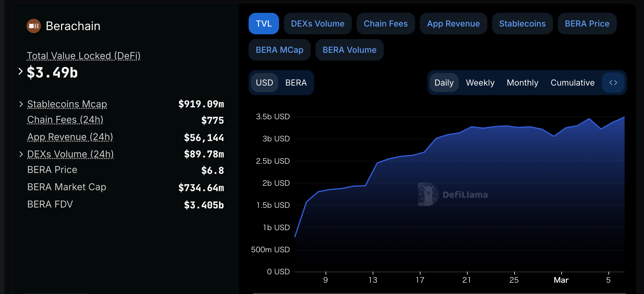The image size is (644, 294).
Task: Click the Berachain logo icon
Action: (34, 26)
